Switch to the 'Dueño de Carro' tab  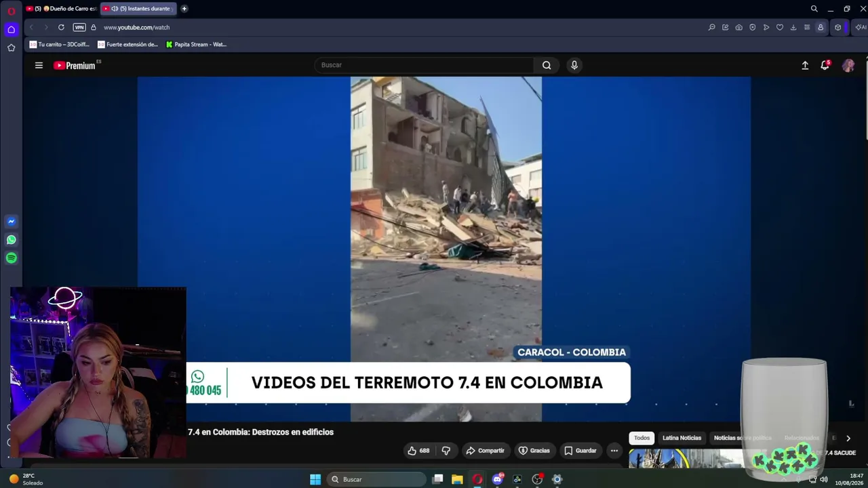click(61, 9)
